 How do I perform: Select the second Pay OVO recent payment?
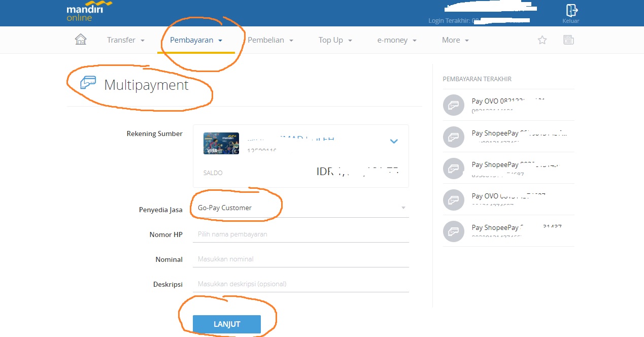click(x=509, y=199)
